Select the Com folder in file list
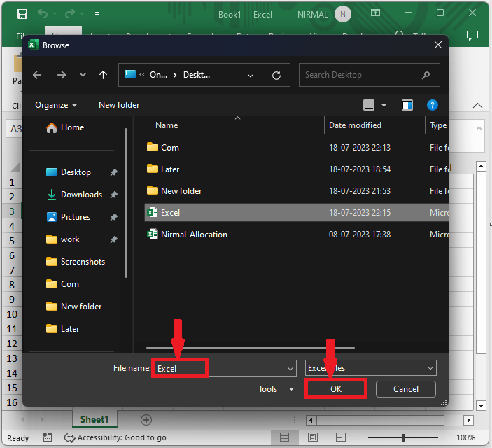492x448 pixels. pos(296,147)
